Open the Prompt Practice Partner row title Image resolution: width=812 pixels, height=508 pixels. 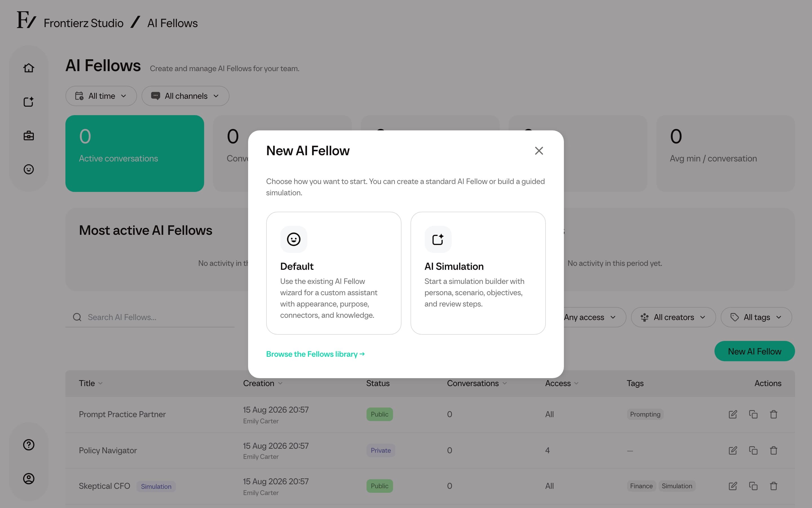pos(122,414)
